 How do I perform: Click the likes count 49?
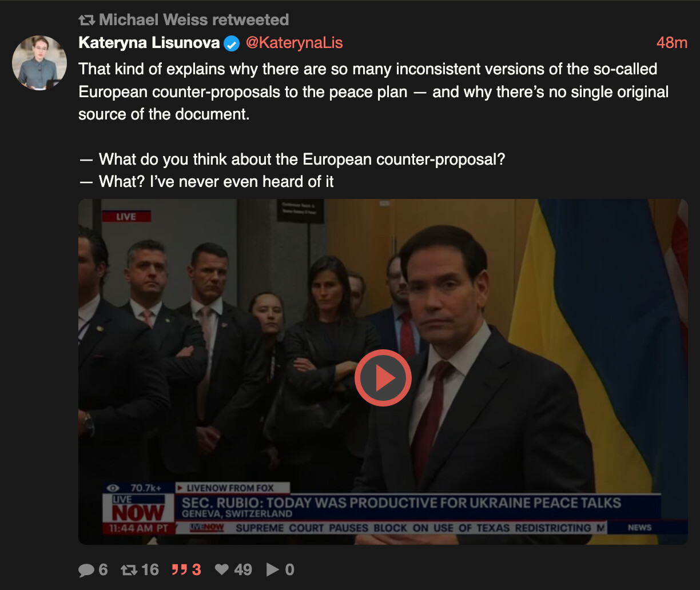click(242, 569)
